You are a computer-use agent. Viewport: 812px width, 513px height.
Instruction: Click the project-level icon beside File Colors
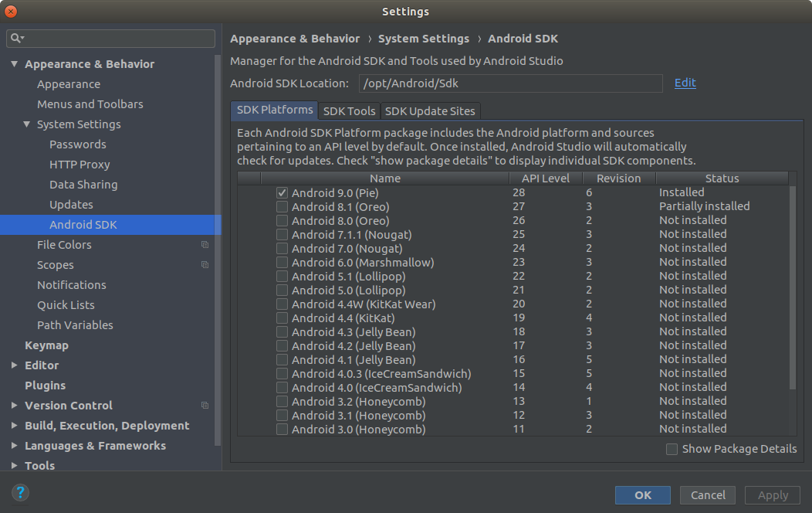point(205,245)
